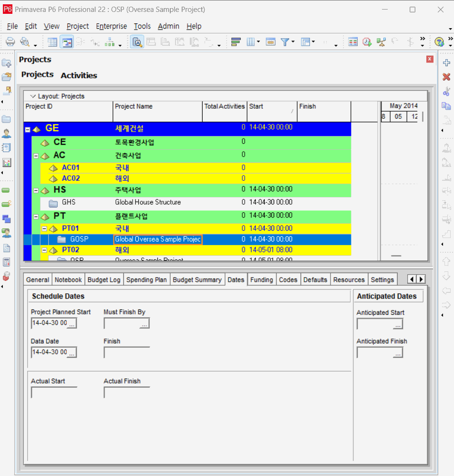Show the chart view via the hierarchy icon
This screenshot has width=454, height=476.
click(110, 41)
